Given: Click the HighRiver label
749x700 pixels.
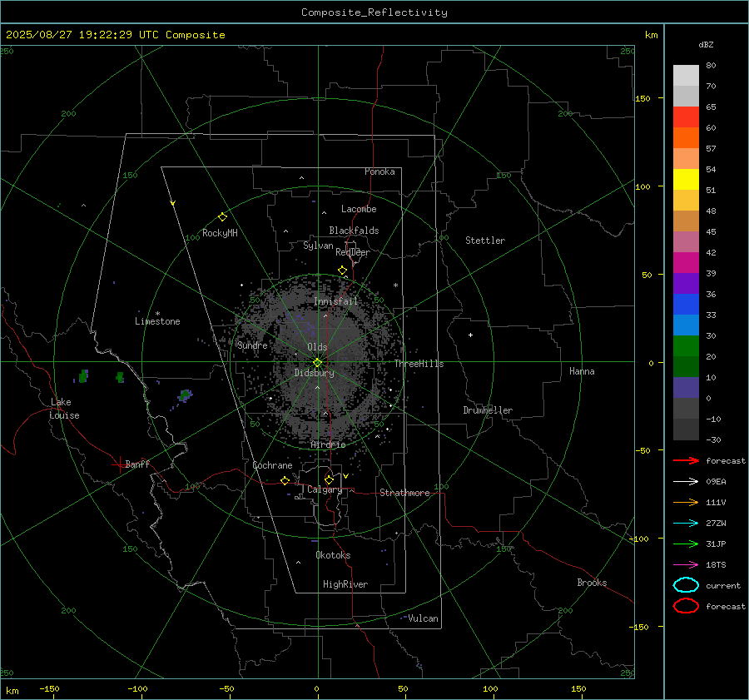Looking at the screenshot, I should pos(345,584).
